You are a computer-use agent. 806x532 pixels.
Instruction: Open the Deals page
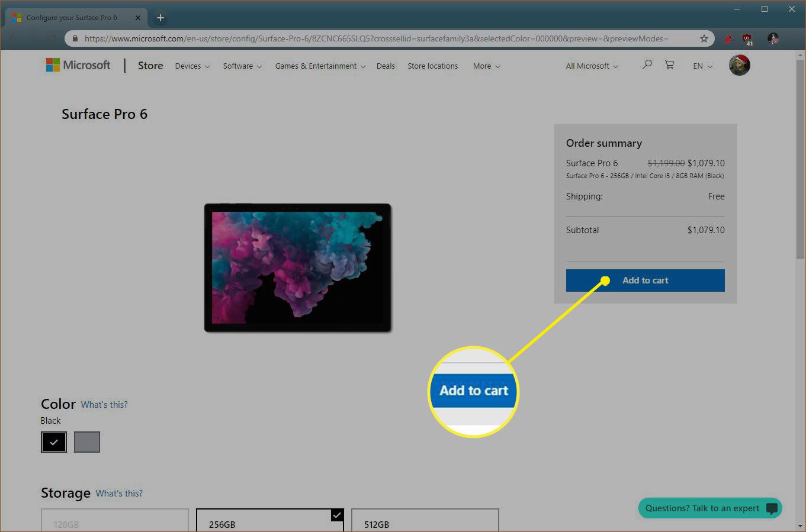[x=386, y=66]
